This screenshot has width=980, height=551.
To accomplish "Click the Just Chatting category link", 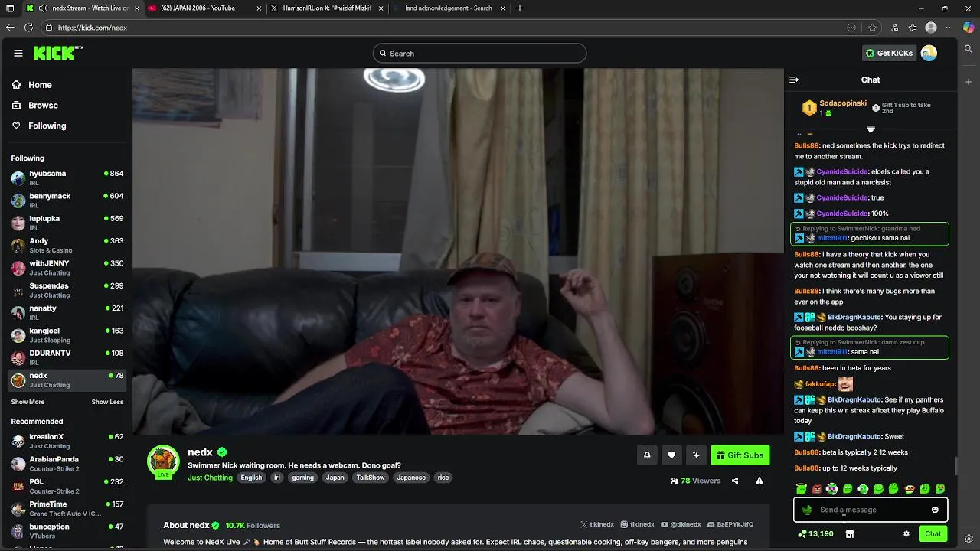I will click(210, 478).
